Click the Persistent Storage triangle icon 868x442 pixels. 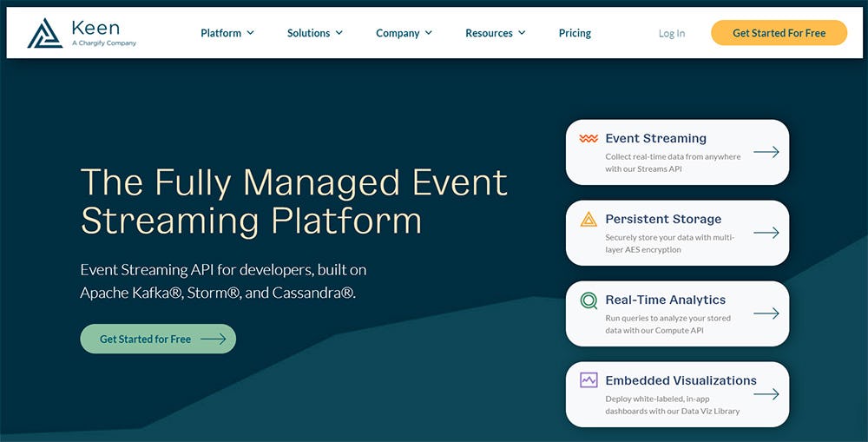pyautogui.click(x=589, y=220)
